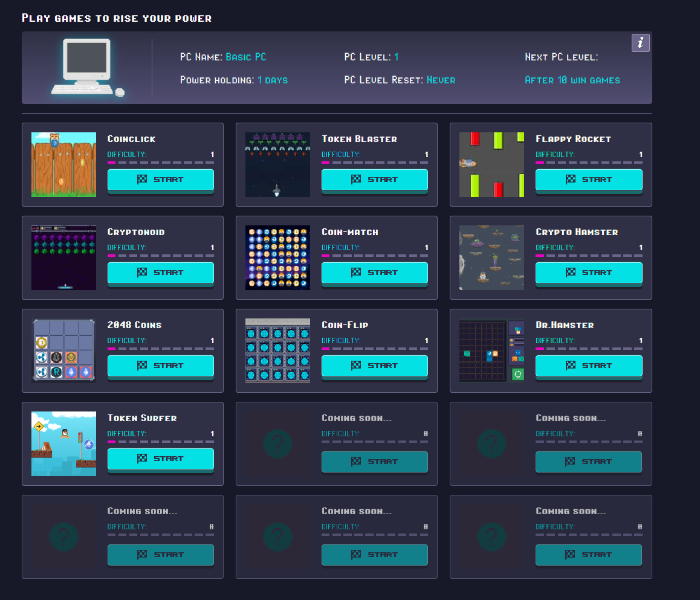
Task: Click the info icon in PC panel
Action: 640,43
